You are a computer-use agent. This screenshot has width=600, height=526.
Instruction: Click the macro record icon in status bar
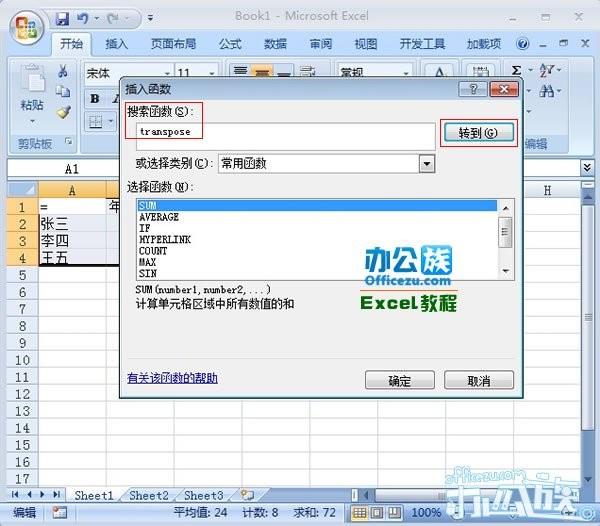(59, 513)
